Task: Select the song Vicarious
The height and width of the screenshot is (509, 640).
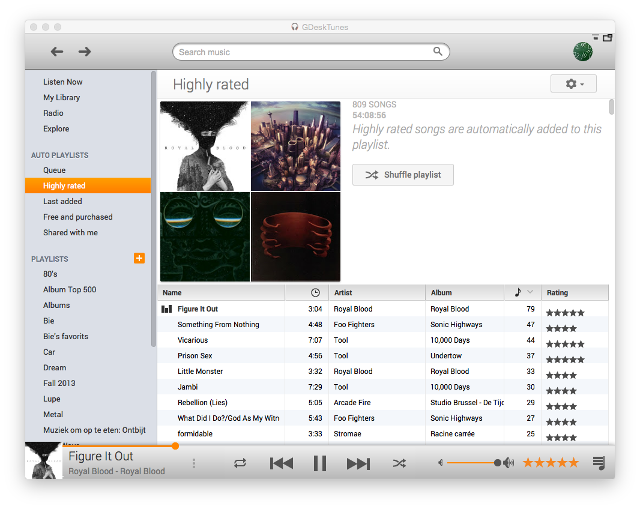Action: click(x=193, y=340)
